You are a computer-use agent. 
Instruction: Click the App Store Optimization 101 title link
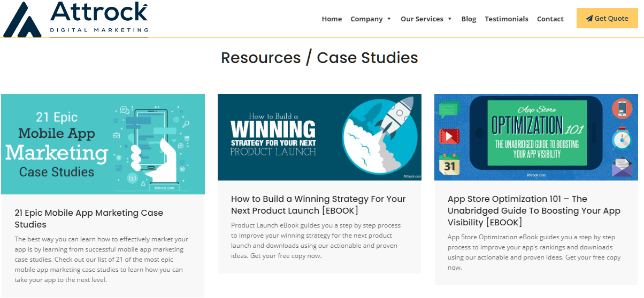click(x=534, y=210)
